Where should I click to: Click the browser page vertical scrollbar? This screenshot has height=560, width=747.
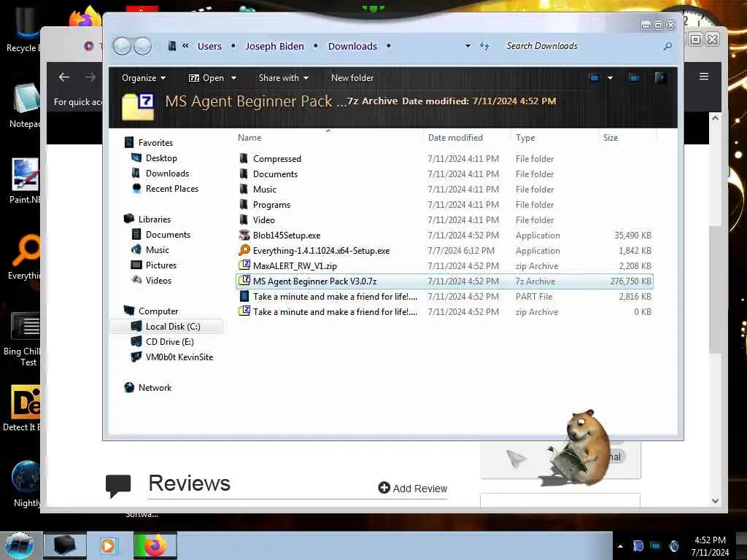coord(715,290)
